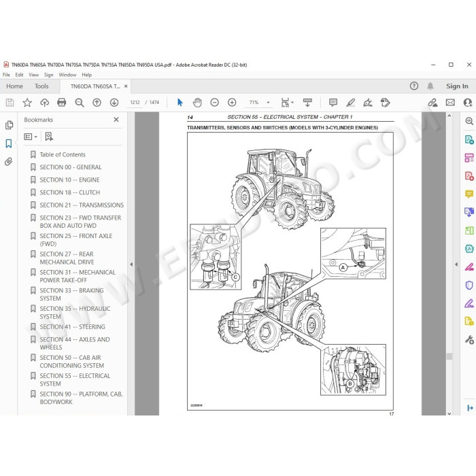Go to previous page arrow
This screenshot has height=476, width=476.
[97, 103]
